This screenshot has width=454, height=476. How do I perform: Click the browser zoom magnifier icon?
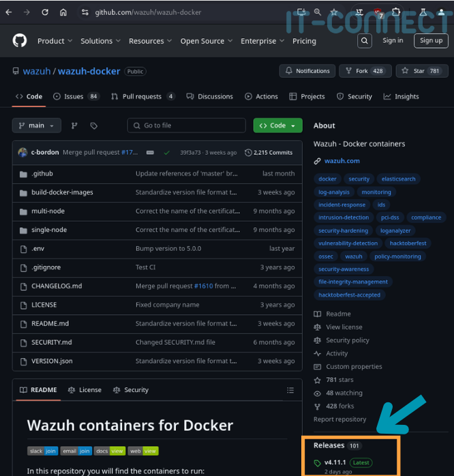click(318, 12)
